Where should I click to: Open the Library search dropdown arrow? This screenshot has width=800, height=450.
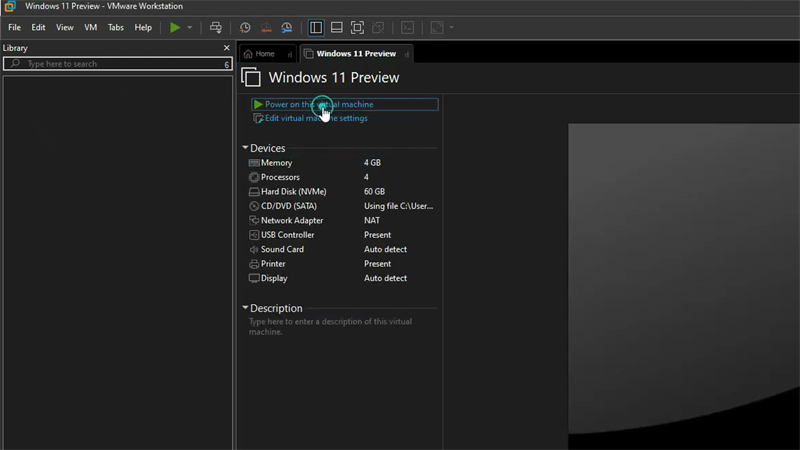coord(227,64)
